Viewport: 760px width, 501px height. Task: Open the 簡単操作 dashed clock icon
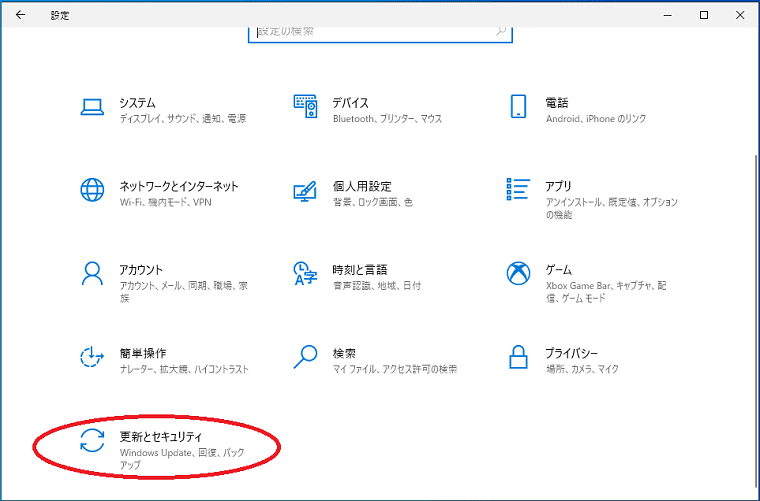(x=92, y=357)
